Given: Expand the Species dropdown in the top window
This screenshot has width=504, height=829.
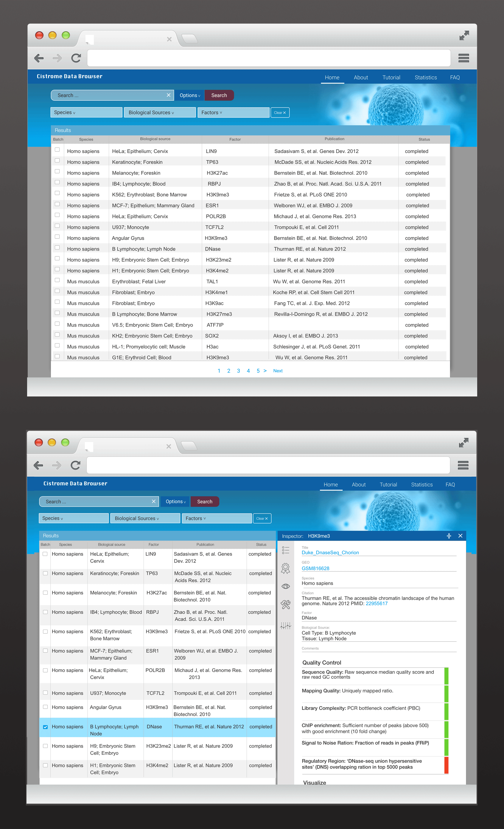Looking at the screenshot, I should 86,112.
